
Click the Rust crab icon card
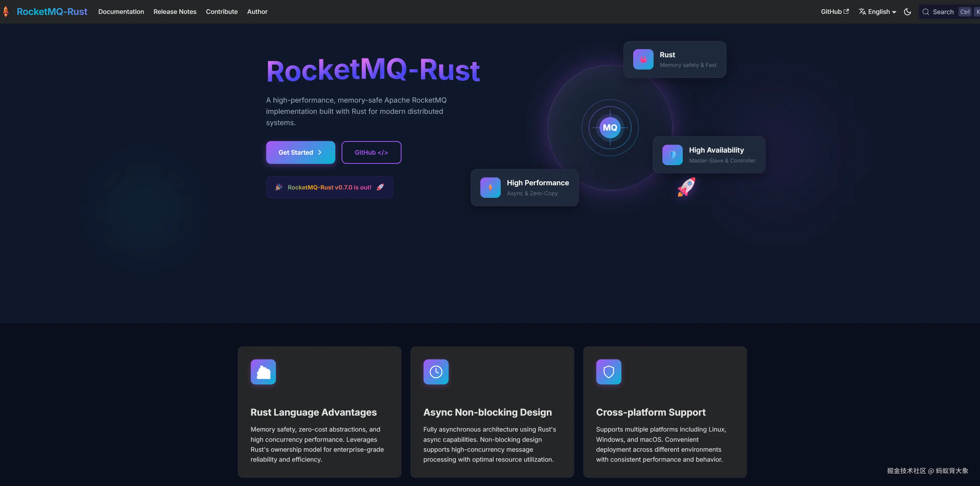pos(643,59)
